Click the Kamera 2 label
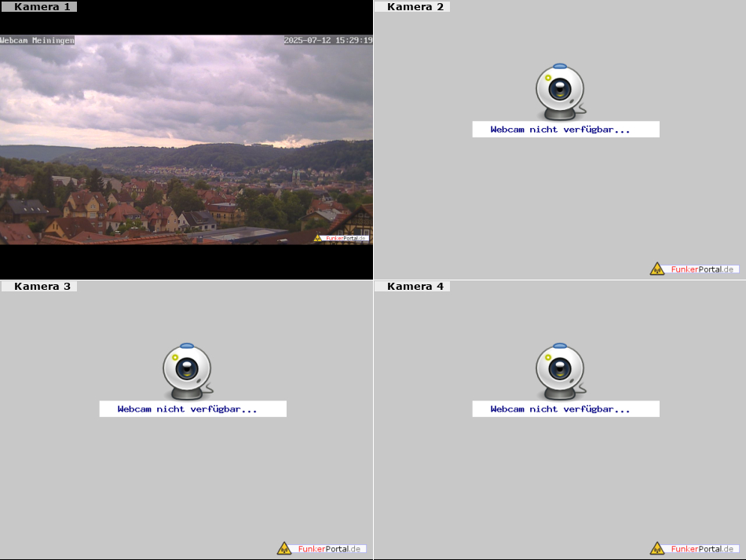This screenshot has width=746, height=560. point(411,6)
